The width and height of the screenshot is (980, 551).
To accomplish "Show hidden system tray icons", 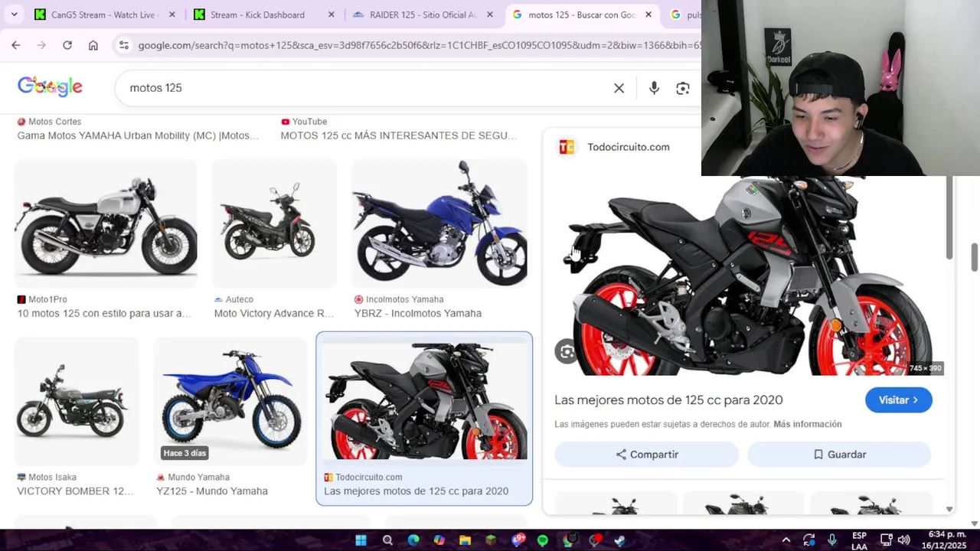I will pos(786,540).
